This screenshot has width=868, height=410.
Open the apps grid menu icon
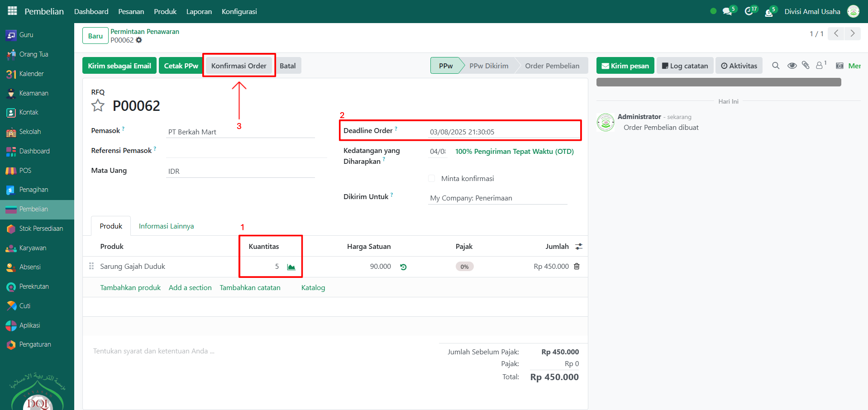coord(12,11)
